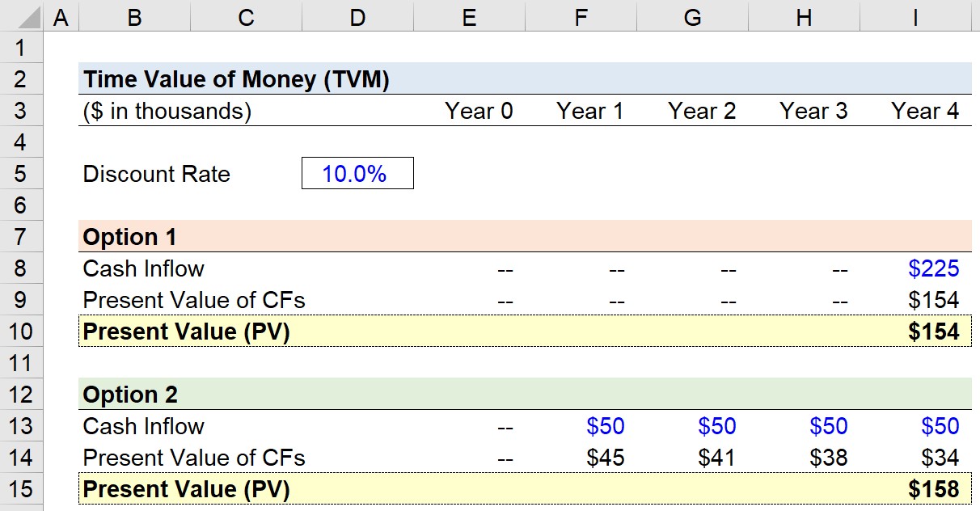Select row 1 header
This screenshot has height=511, width=980.
click(22, 47)
